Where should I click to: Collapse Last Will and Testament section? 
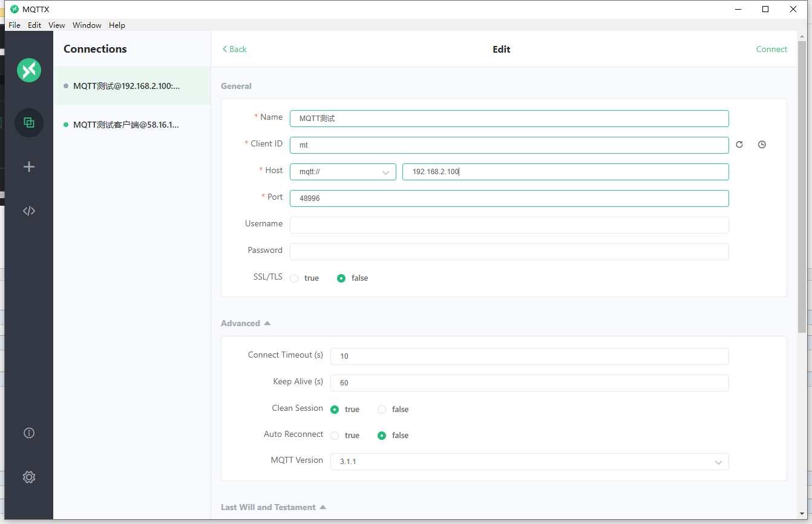click(273, 507)
